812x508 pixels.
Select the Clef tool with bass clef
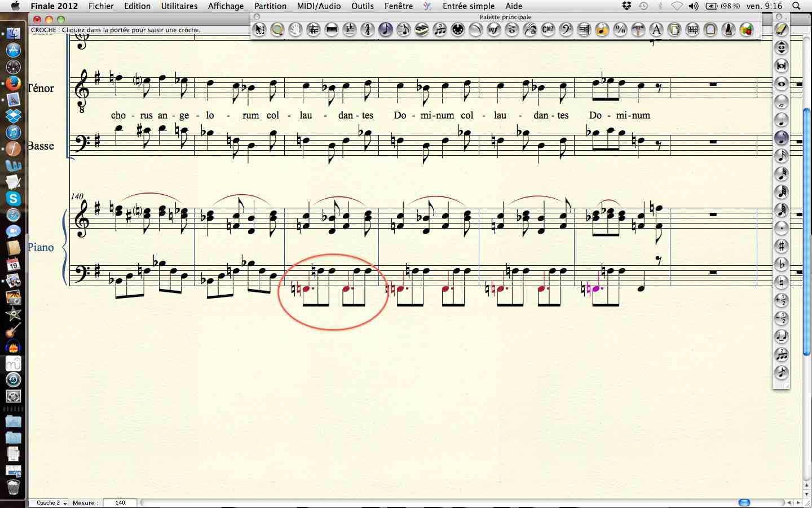click(566, 29)
